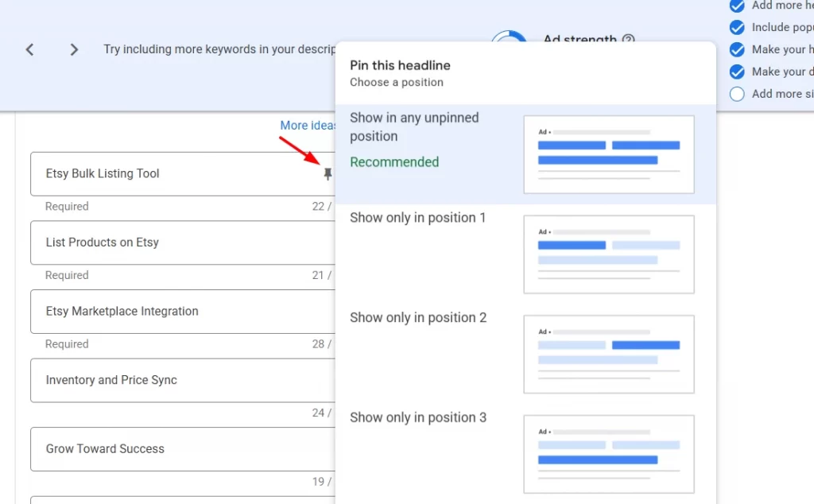Click the checkmark beside 'Include popular' suggestion
The image size is (814, 504).
(x=737, y=27)
